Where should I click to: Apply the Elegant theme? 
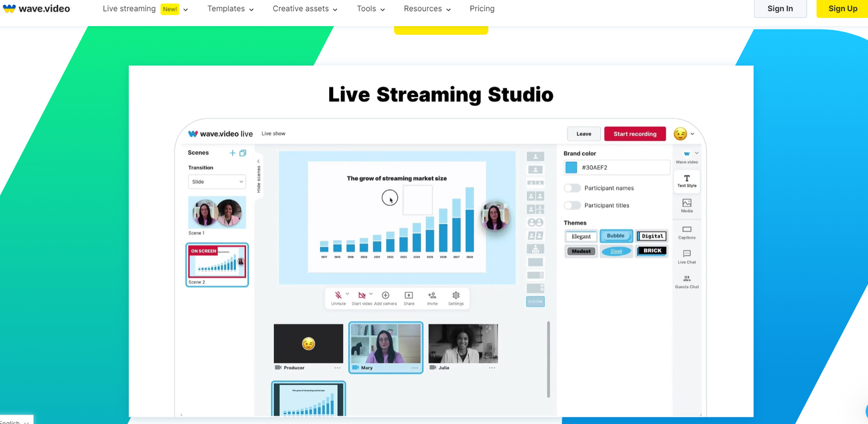point(581,237)
